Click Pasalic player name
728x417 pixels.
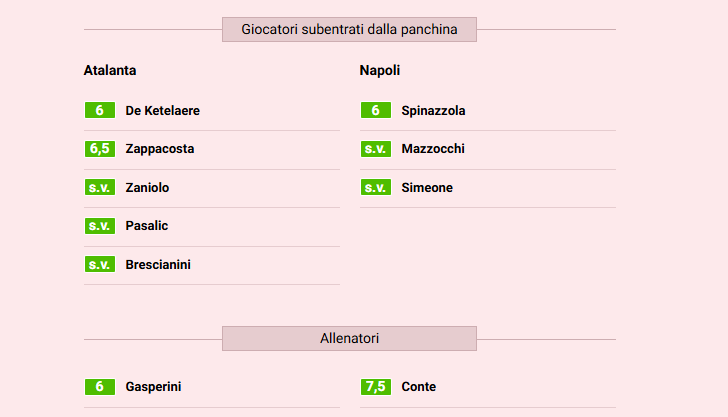(147, 226)
